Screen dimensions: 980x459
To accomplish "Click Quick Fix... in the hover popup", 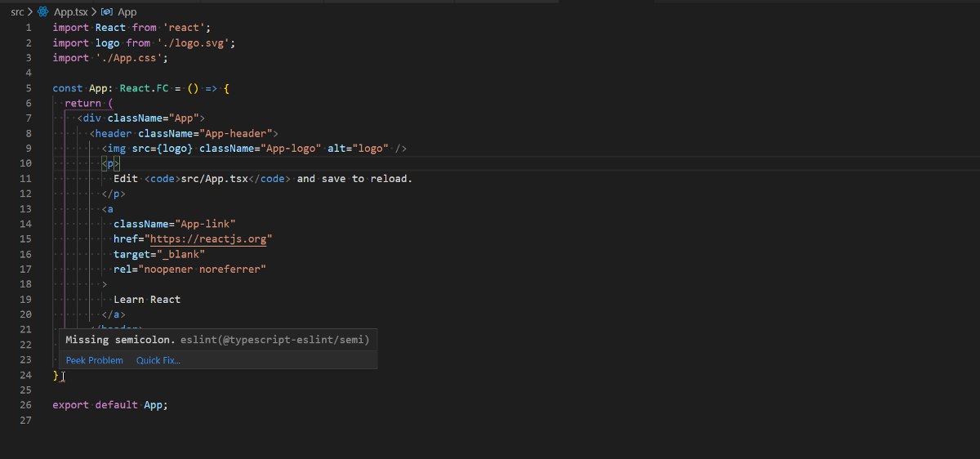I will [158, 360].
